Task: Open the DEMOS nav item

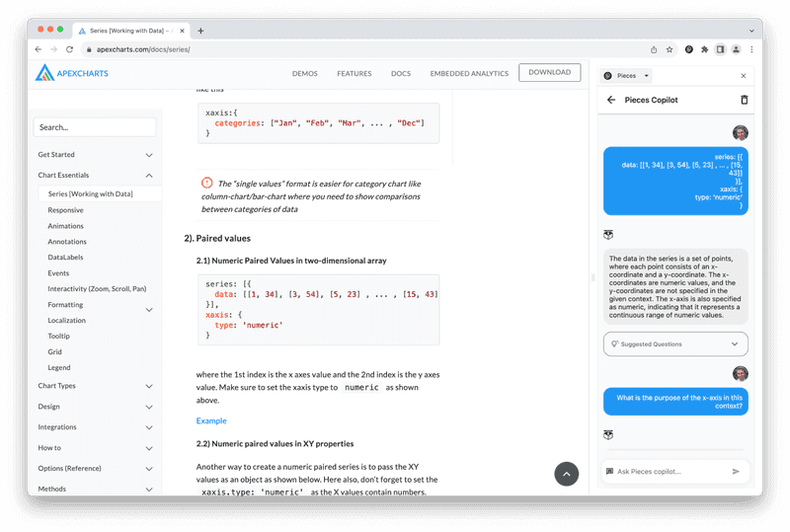Action: 305,74
